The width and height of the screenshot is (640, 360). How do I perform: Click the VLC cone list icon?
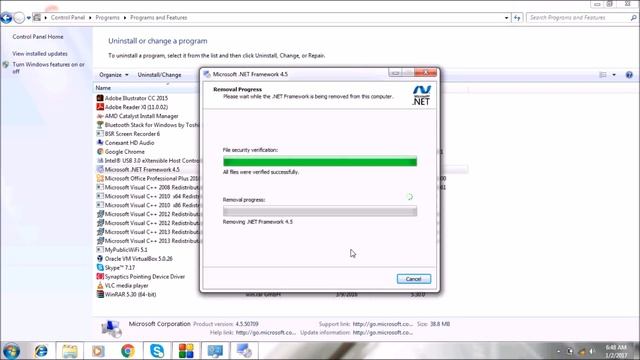coord(100,285)
